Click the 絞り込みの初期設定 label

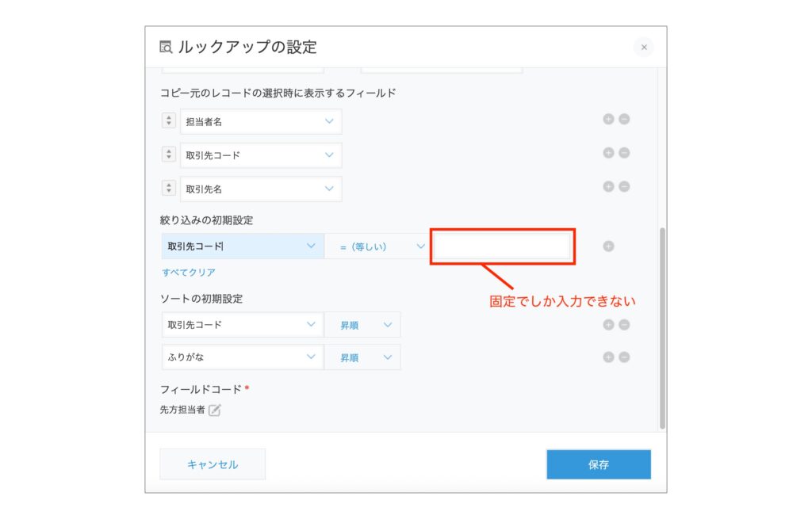[207, 220]
